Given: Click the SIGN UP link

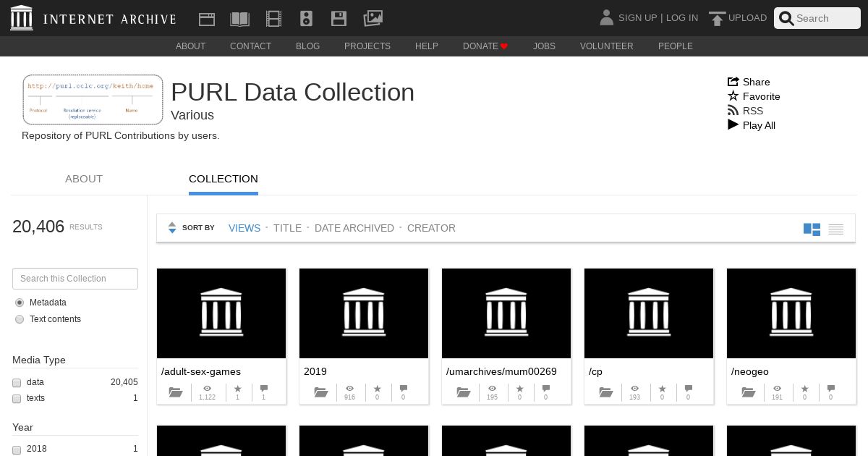Looking at the screenshot, I should point(637,18).
